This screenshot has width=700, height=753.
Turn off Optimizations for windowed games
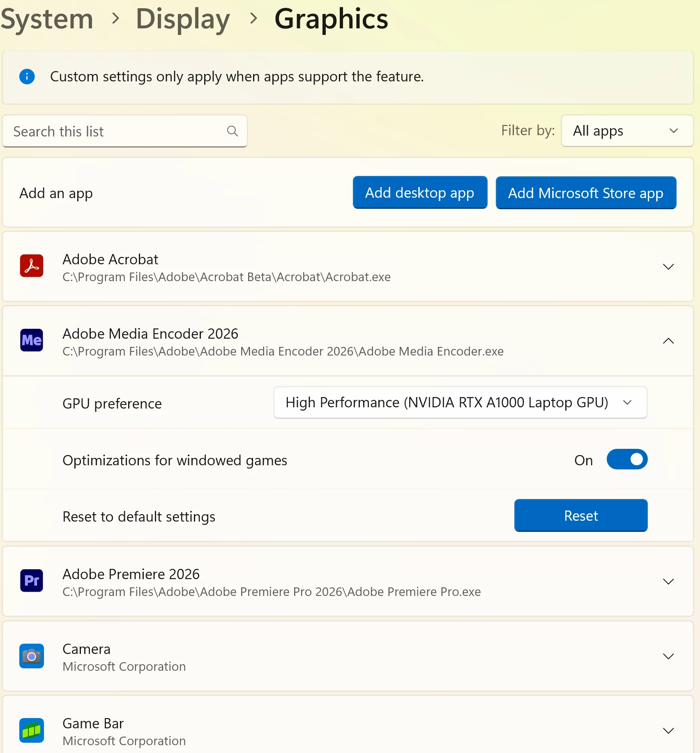(627, 460)
